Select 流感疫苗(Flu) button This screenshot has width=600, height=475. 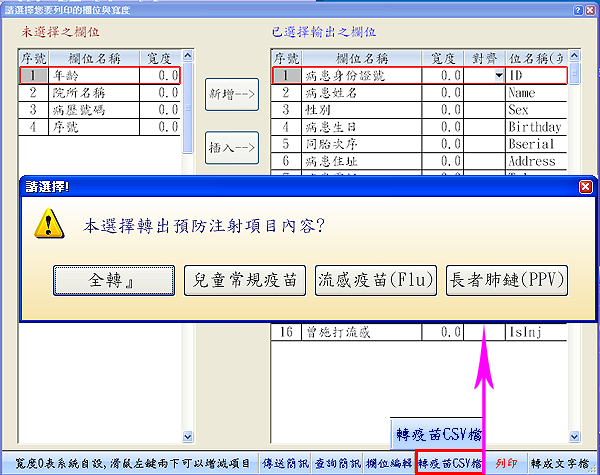point(376,281)
